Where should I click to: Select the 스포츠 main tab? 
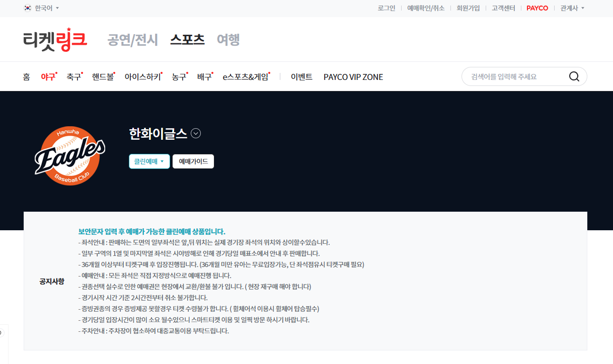(187, 39)
